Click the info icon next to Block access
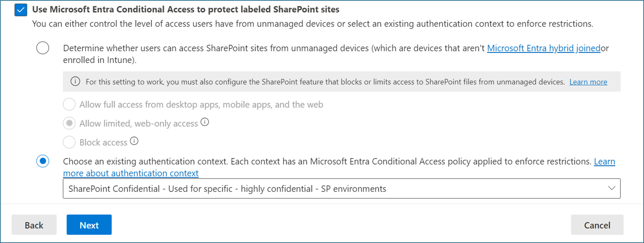This screenshot has width=644, height=243. (x=134, y=141)
